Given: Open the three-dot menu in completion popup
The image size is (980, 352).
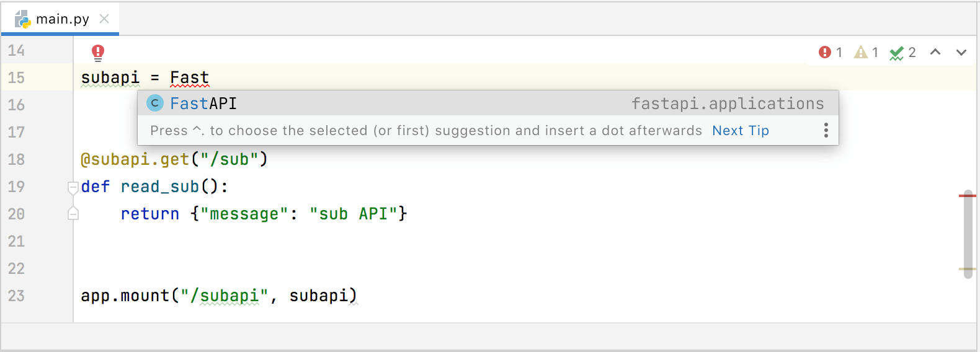Looking at the screenshot, I should (826, 130).
